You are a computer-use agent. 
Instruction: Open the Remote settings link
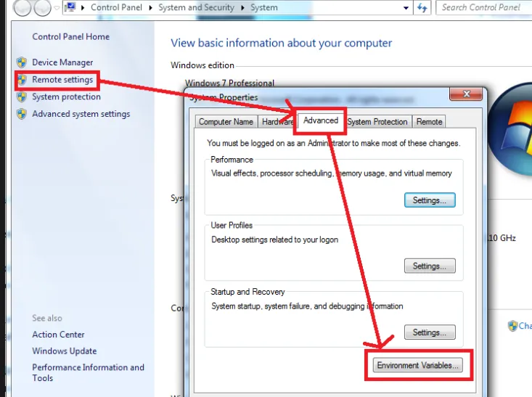(62, 80)
